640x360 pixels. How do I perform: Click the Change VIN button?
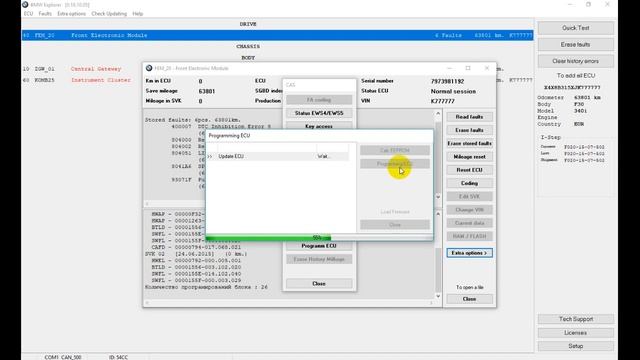tap(469, 210)
